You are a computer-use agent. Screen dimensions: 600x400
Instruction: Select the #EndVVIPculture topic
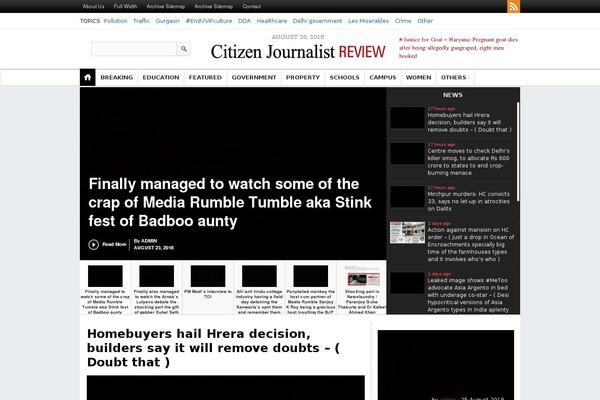[x=209, y=21]
